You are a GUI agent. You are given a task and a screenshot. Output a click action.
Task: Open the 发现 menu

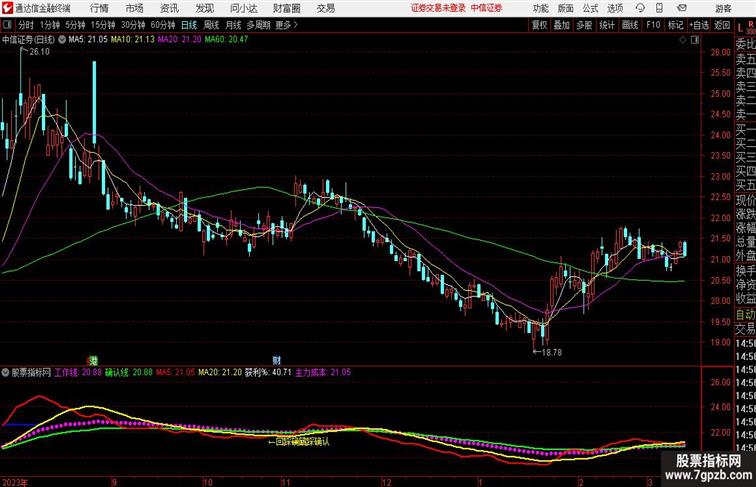tap(204, 8)
